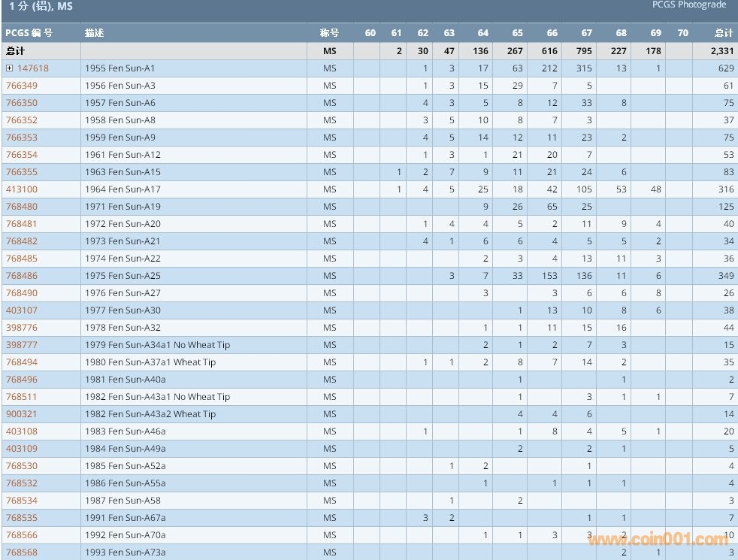Open PCGS number 147618 link
This screenshot has height=560, width=738.
tap(33, 68)
